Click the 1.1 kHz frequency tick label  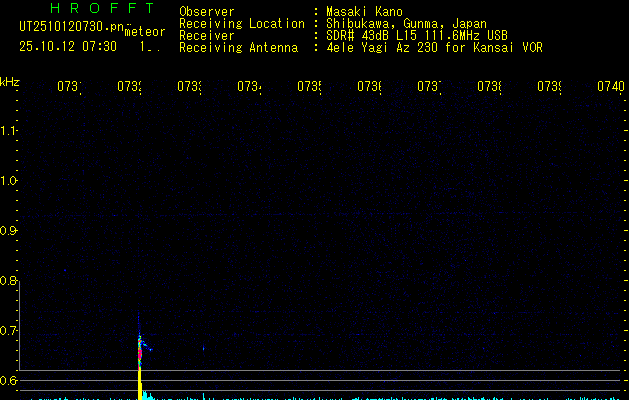coord(10,130)
